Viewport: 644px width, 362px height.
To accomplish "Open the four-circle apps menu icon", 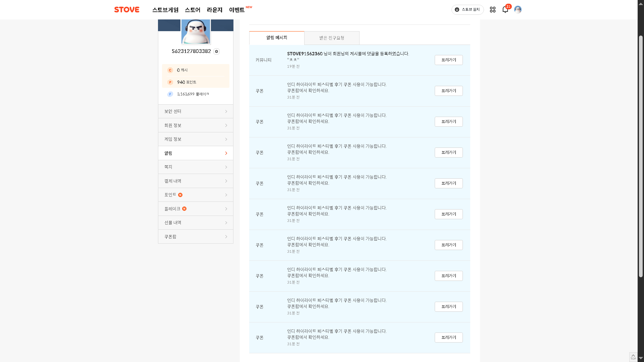I will [x=492, y=10].
